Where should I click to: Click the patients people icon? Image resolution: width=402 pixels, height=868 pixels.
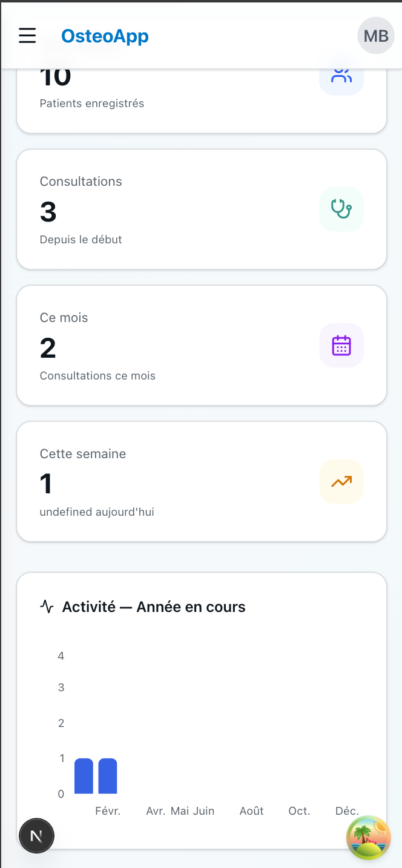(x=341, y=76)
